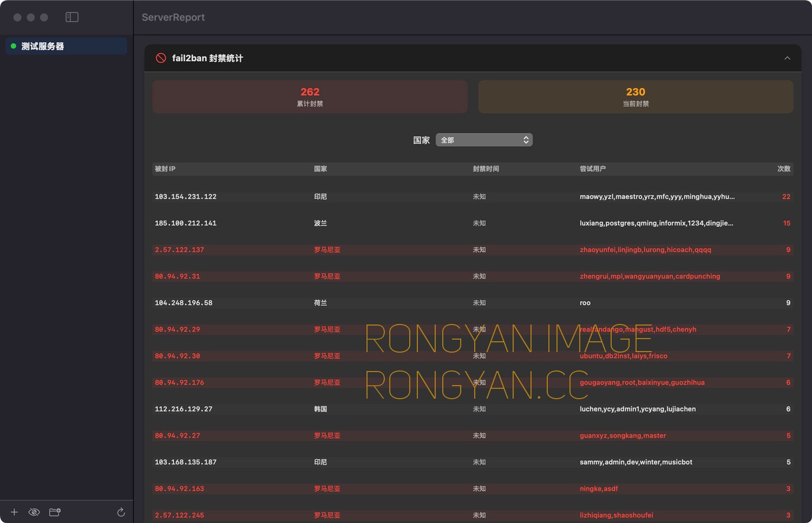Click the ServerReport window title
The image size is (812, 523).
tap(173, 17)
